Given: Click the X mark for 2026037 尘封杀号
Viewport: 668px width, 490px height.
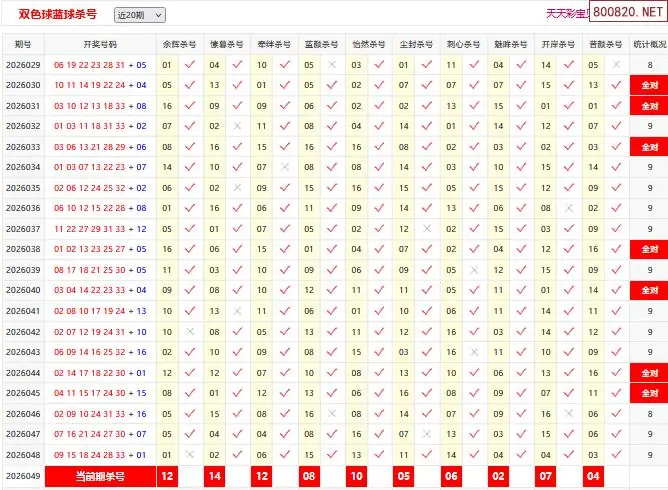Looking at the screenshot, I should [427, 229].
